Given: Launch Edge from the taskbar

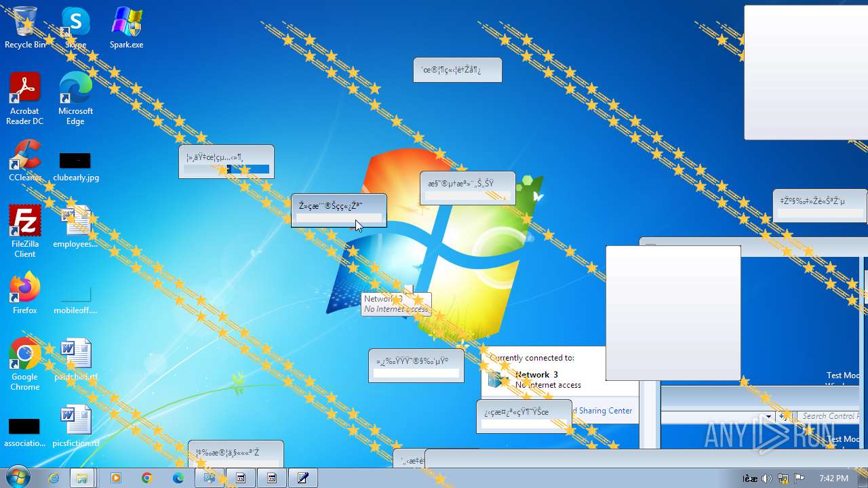Looking at the screenshot, I should pyautogui.click(x=178, y=478).
